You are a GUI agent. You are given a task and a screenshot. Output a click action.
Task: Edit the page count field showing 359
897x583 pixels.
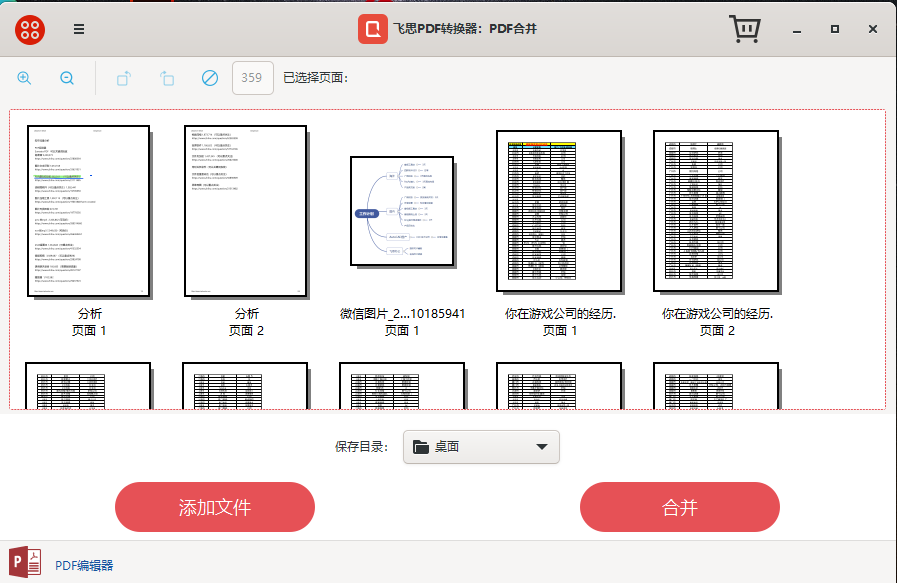[252, 77]
